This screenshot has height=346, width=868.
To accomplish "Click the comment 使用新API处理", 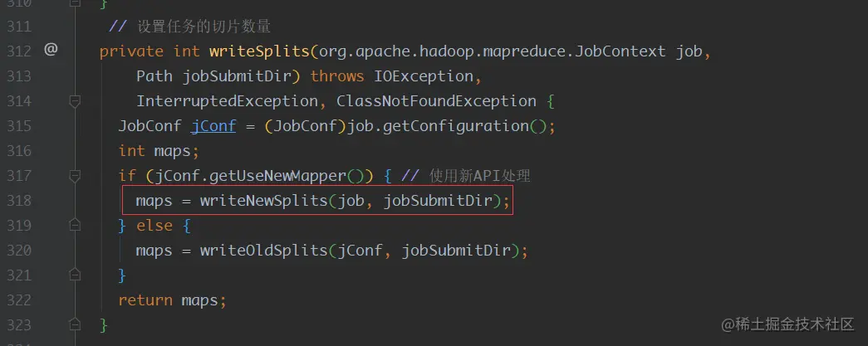I will point(479,176).
